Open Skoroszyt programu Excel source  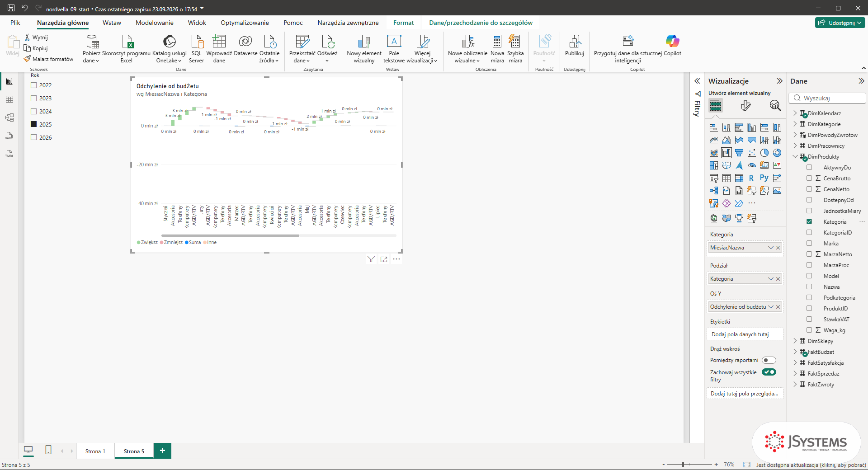pyautogui.click(x=127, y=49)
